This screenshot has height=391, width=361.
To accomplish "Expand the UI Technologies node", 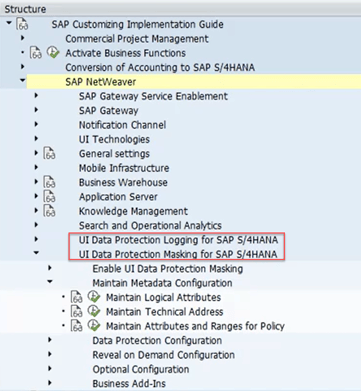I will pyautogui.click(x=36, y=139).
